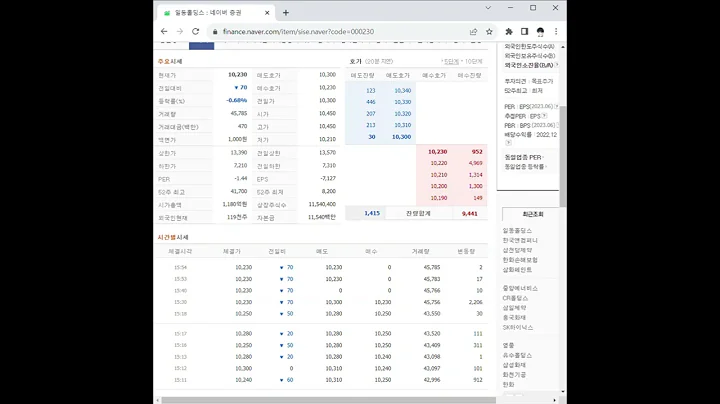Select the 일동홀딩스 : 네이버 증권 tab
This screenshot has height=404, width=720.
click(x=216, y=13)
